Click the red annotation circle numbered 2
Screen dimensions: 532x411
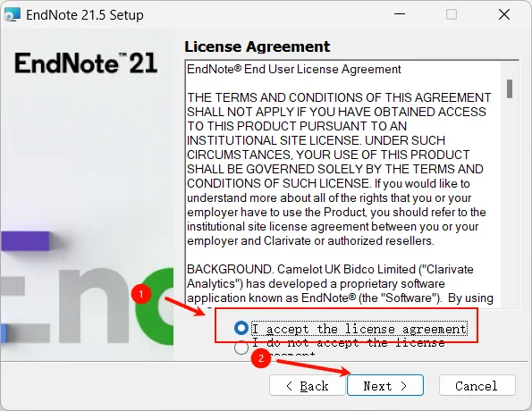coord(261,358)
